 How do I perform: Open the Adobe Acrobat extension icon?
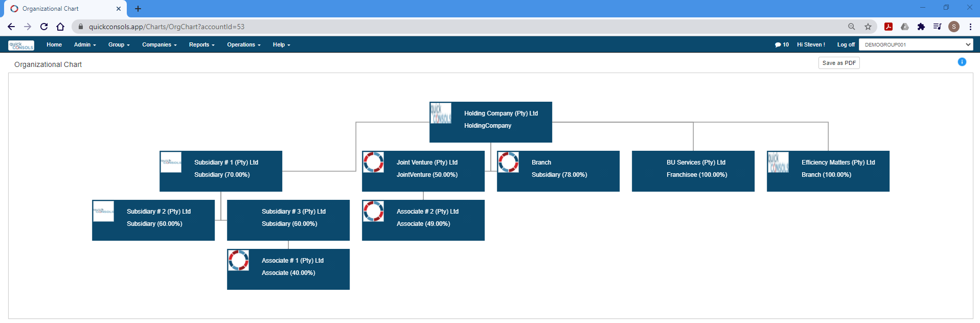pos(888,27)
